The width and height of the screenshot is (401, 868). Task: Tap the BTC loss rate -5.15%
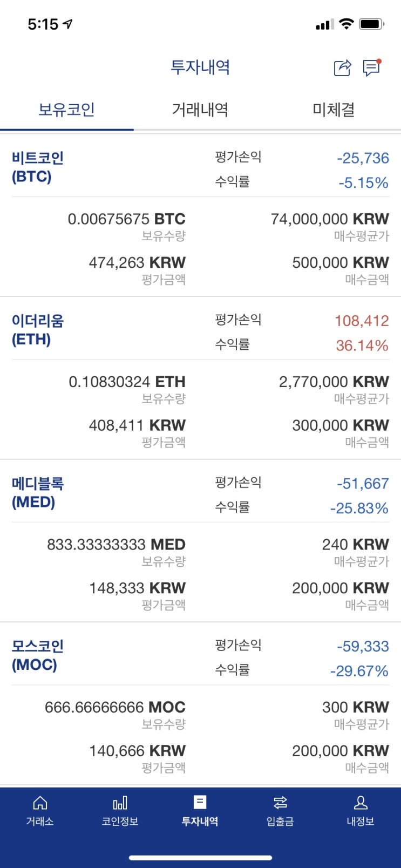(363, 183)
